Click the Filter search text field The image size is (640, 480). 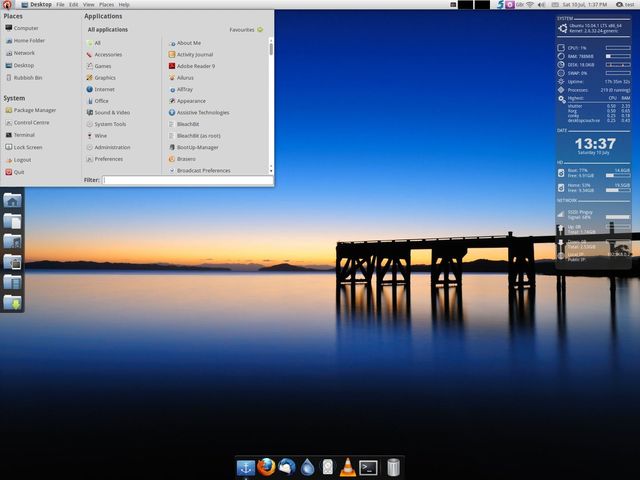(186, 180)
